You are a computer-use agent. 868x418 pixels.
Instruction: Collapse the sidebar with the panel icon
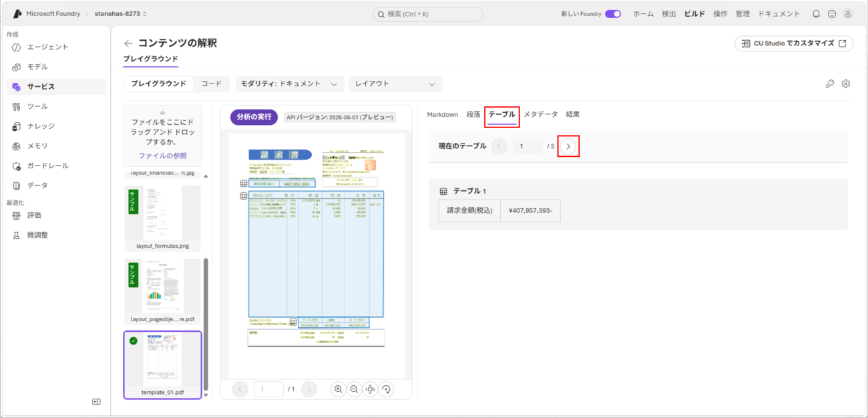96,401
